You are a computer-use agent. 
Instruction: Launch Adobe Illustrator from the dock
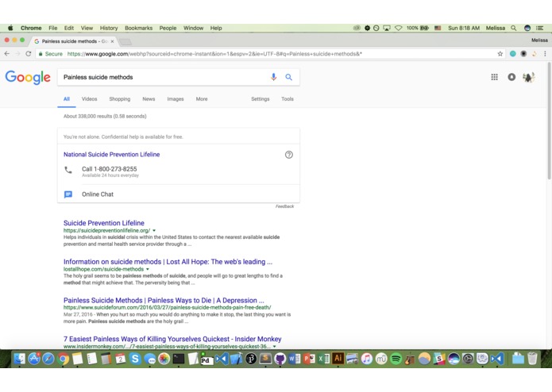338,358
